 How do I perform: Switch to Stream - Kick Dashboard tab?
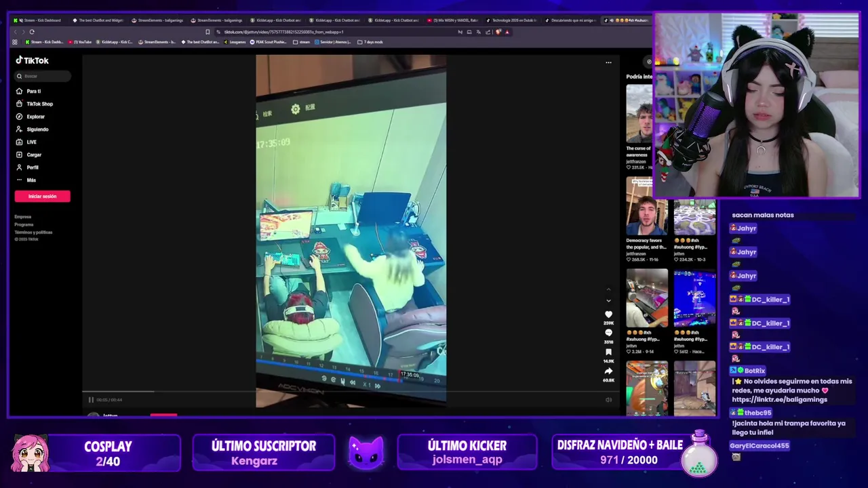point(38,20)
